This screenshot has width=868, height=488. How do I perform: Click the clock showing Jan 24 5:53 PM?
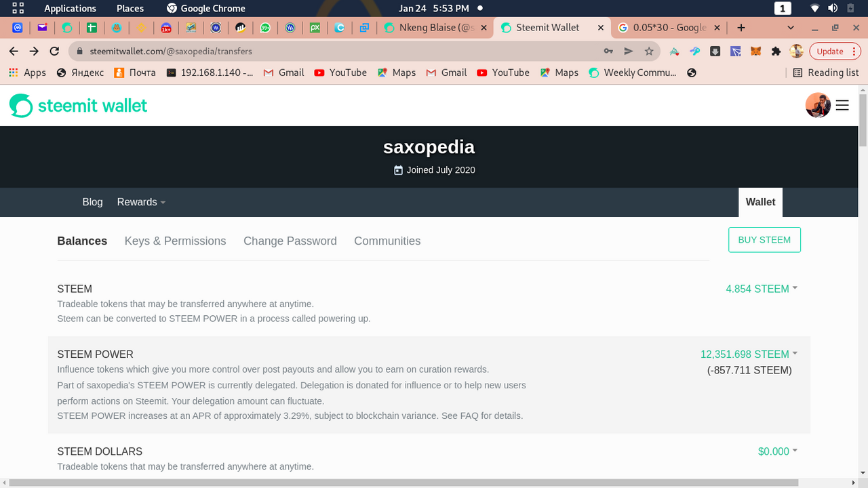click(434, 8)
